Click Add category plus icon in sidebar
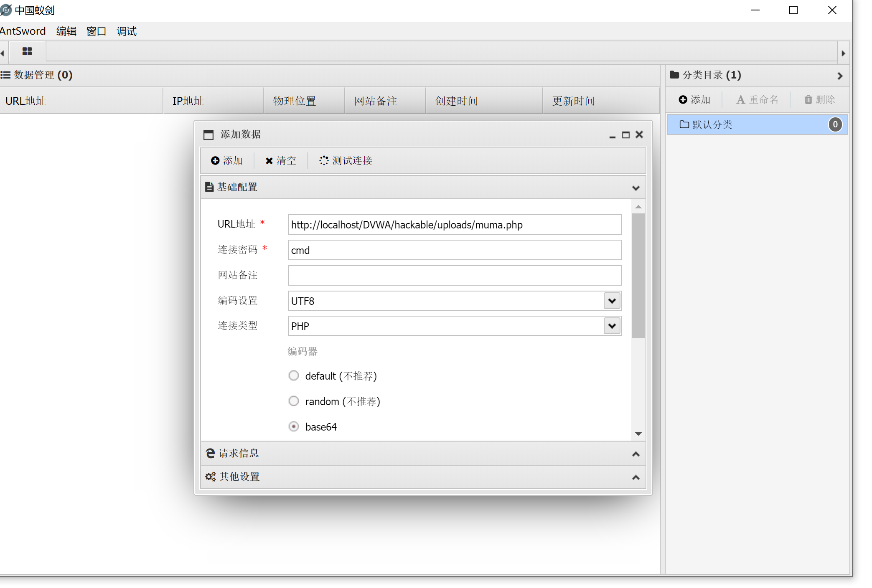Image resolution: width=872 pixels, height=588 pixels. (683, 100)
